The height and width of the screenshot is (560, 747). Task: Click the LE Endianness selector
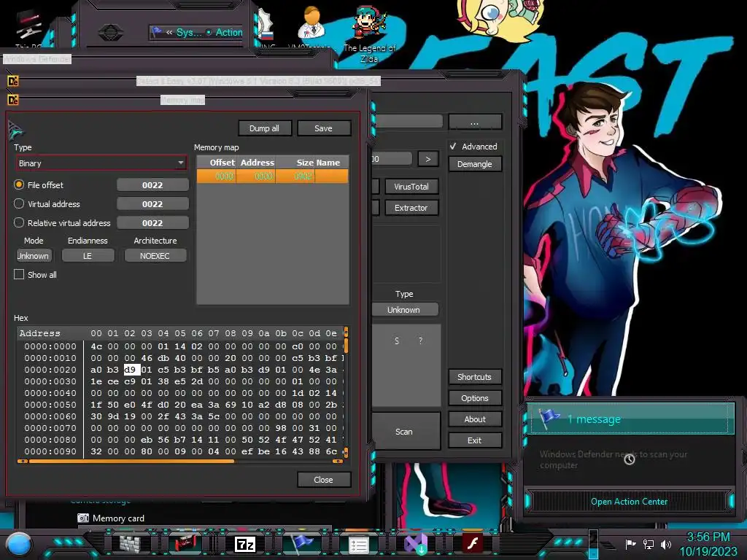[x=88, y=256]
